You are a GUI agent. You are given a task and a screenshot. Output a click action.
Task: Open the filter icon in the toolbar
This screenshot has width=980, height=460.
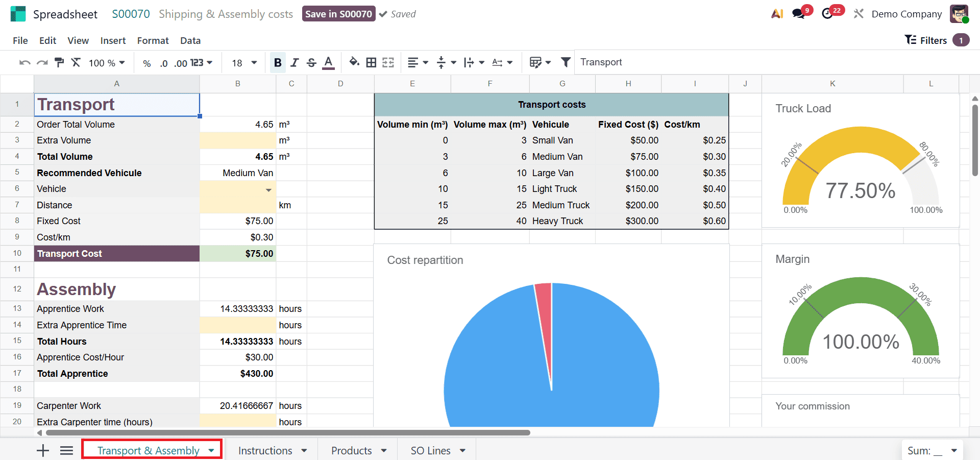pos(566,62)
